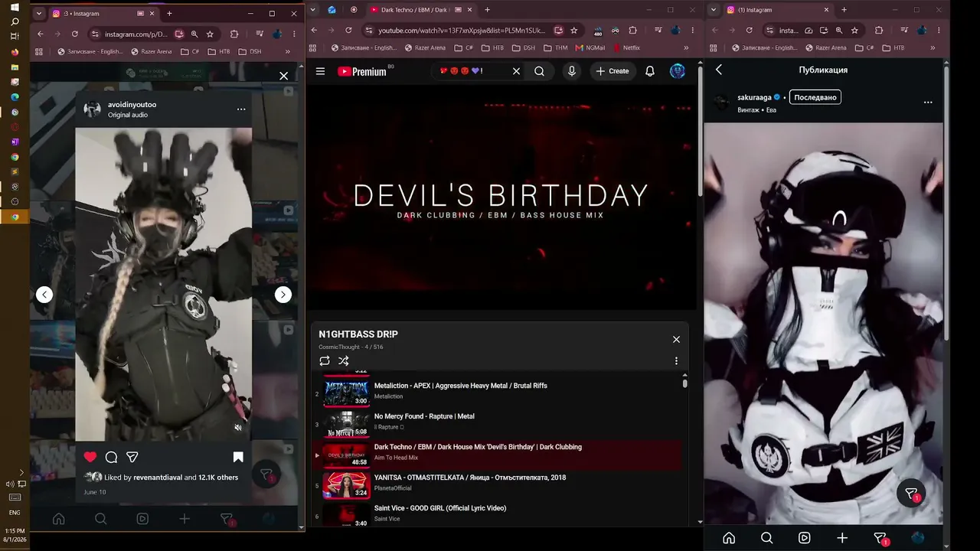Open the NGMail bookmark
Image resolution: width=980 pixels, height=551 pixels.
point(590,47)
